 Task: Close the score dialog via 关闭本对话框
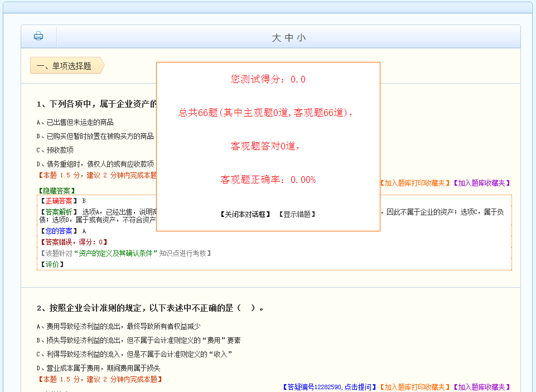(245, 215)
